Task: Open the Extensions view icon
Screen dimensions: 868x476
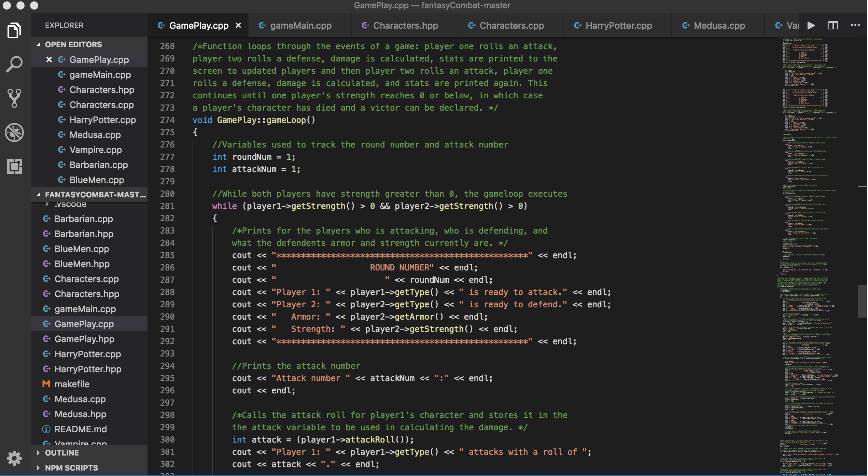Action: click(14, 167)
